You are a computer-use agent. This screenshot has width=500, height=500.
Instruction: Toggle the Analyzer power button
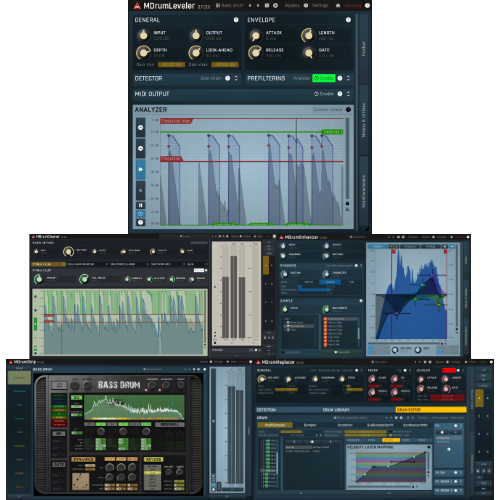click(x=141, y=214)
